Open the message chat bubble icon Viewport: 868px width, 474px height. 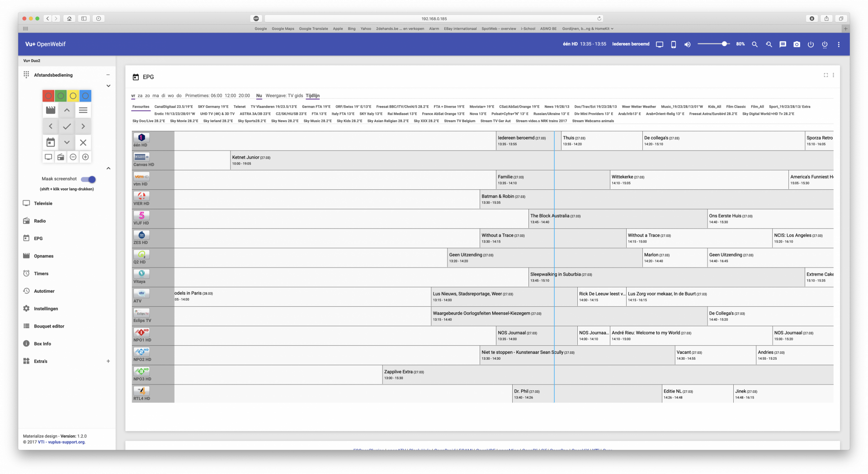(x=783, y=44)
